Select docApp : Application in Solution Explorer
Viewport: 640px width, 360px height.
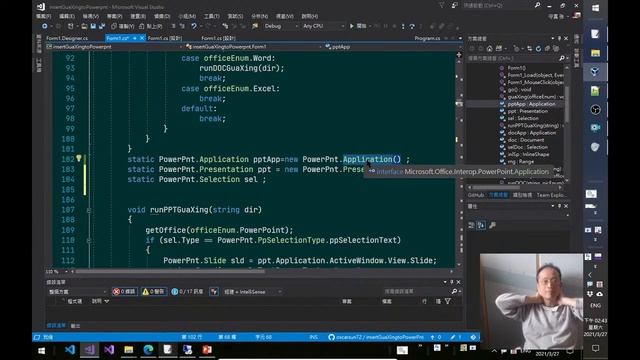(x=531, y=133)
